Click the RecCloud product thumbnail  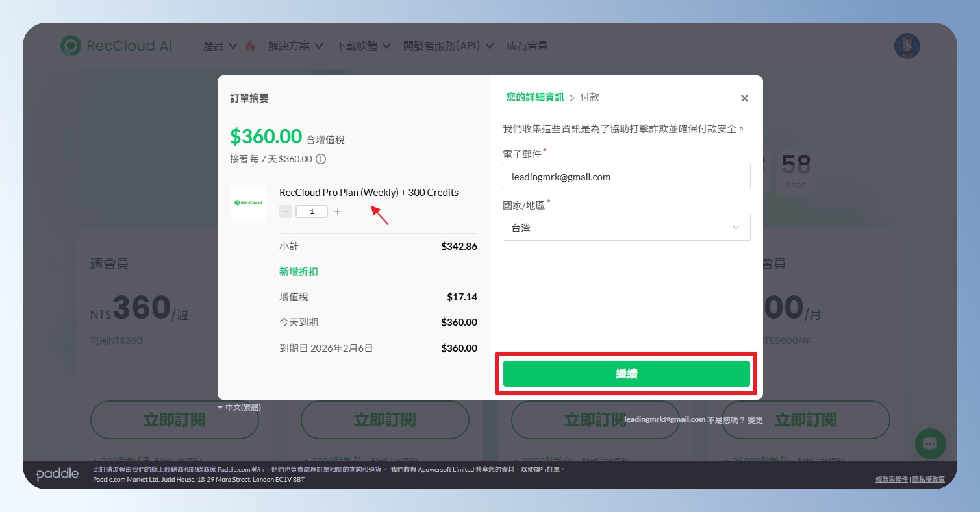tap(248, 202)
